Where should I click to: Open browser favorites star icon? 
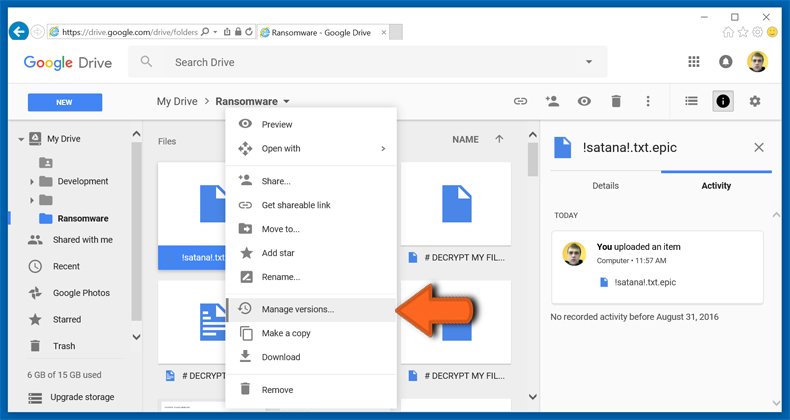tap(743, 32)
